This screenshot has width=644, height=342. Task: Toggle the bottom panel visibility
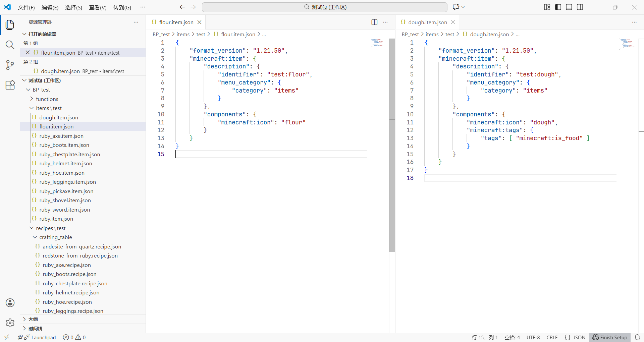pos(569,7)
